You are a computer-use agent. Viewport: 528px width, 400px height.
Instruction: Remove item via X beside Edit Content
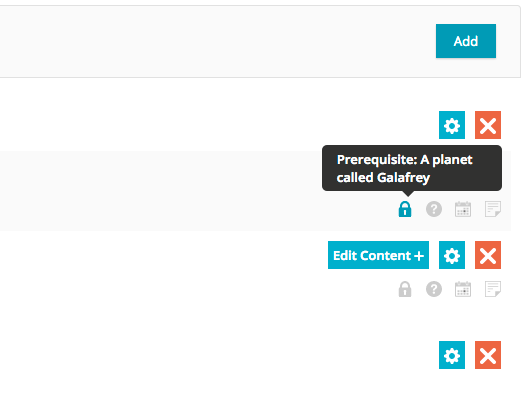(488, 255)
